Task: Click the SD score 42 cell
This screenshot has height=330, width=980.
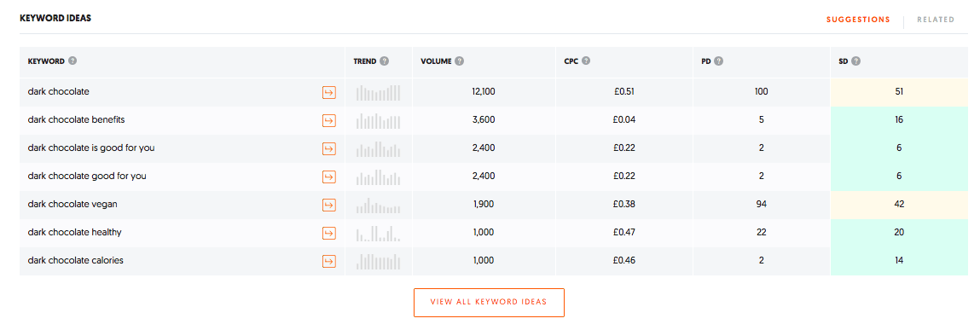Action: coord(899,205)
